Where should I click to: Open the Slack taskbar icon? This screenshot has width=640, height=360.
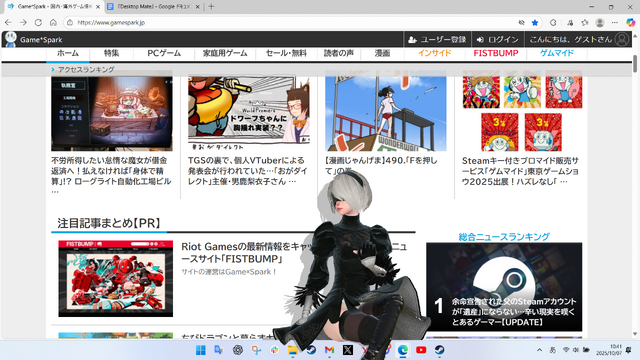coord(274,350)
